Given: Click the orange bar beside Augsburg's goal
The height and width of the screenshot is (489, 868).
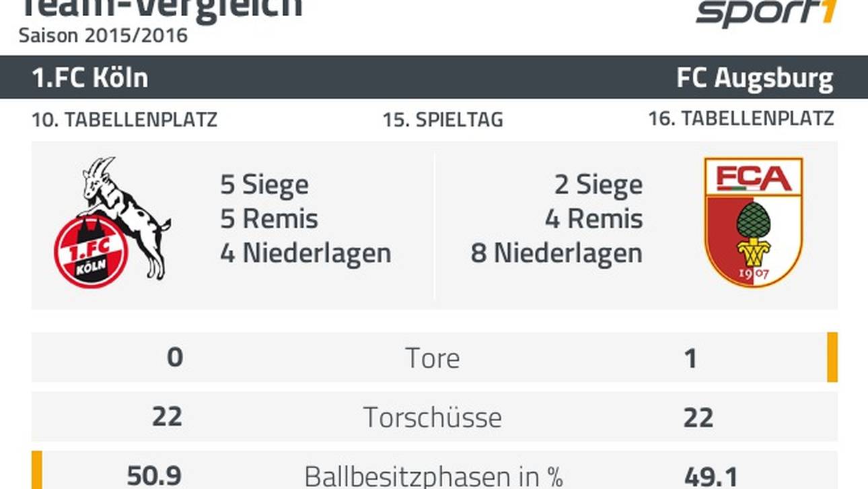Looking at the screenshot, I should (x=832, y=357).
